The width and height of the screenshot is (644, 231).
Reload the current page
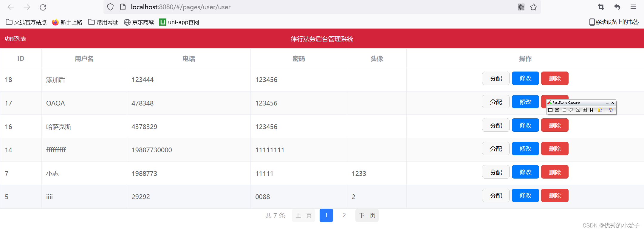43,7
